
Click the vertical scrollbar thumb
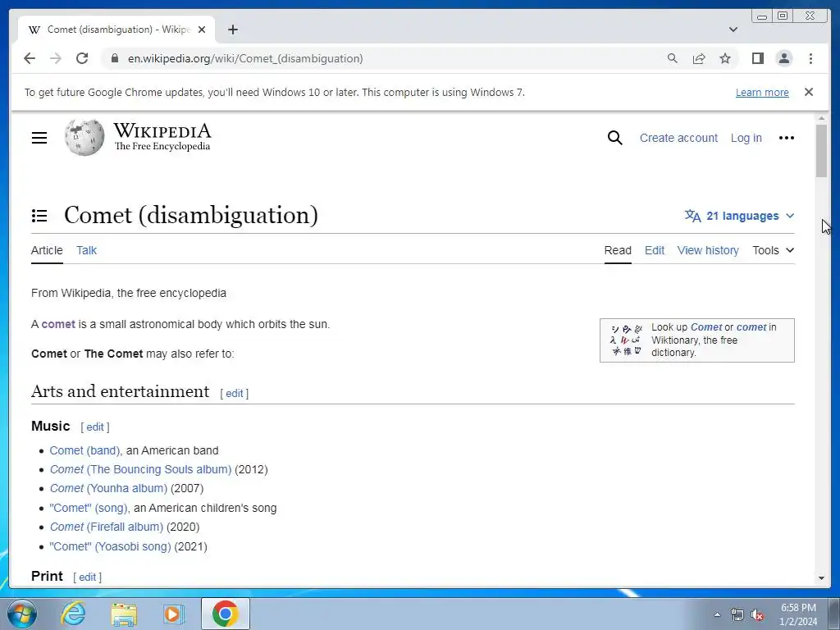pos(821,151)
